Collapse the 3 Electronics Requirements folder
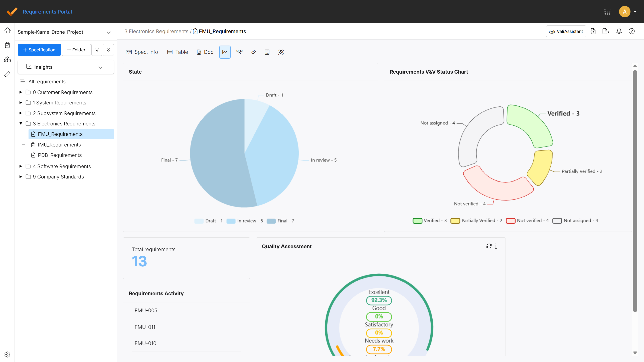The width and height of the screenshot is (644, 362). coord(21,123)
